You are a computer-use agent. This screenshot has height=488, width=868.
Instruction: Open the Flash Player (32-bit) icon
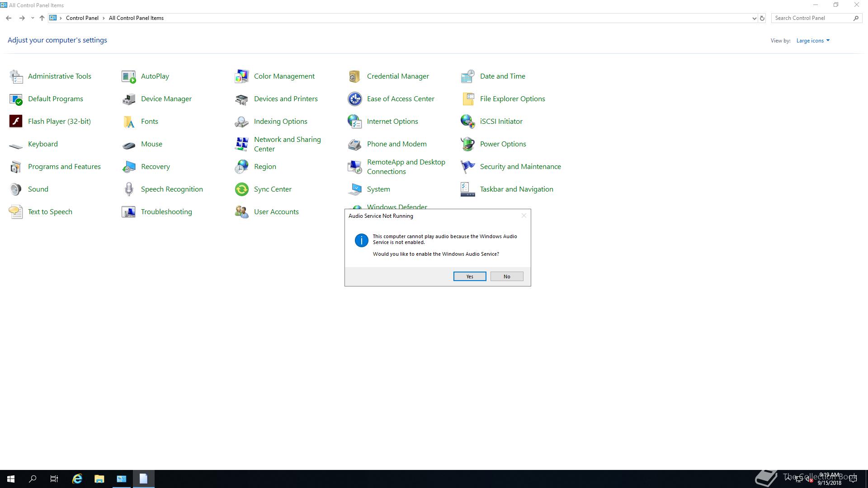pos(16,122)
